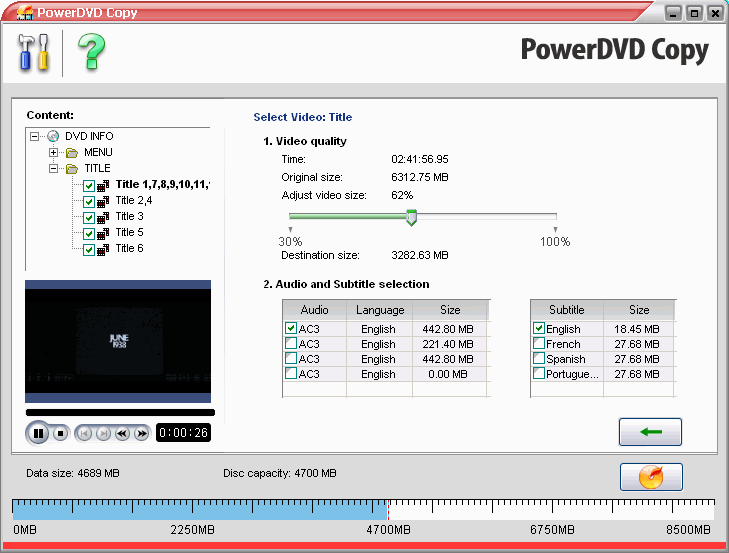Click the video size slider handle
729x553 pixels.
coord(411,217)
